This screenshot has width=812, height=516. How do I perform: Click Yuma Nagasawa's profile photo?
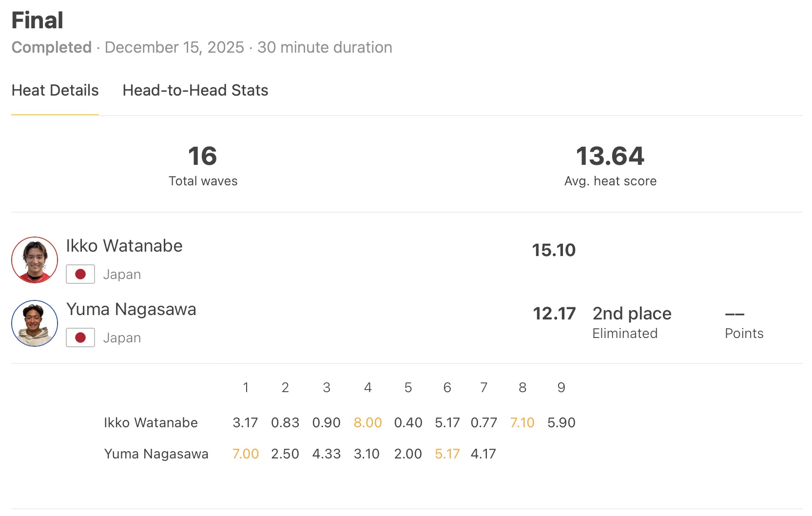(35, 323)
